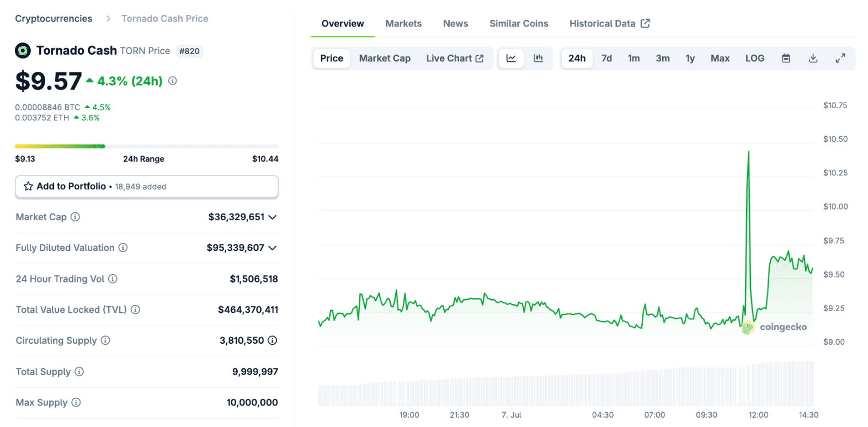The height and width of the screenshot is (427, 868).
Task: Expand Fully Diluted Valuation chevron
Action: point(273,248)
